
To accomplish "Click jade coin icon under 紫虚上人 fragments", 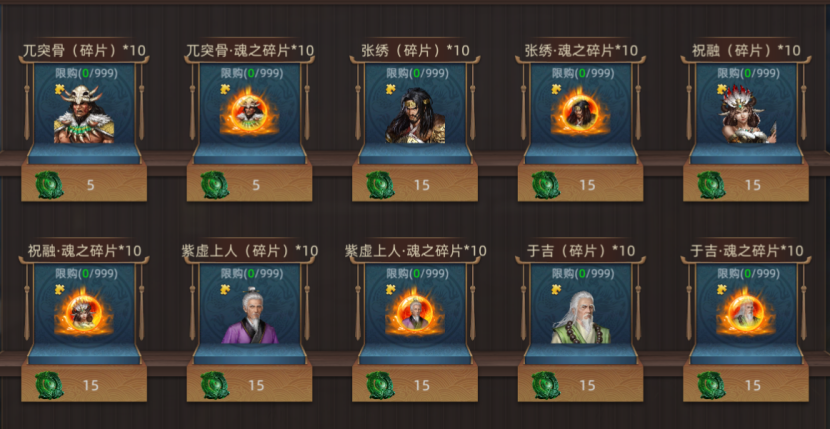I will (x=215, y=385).
